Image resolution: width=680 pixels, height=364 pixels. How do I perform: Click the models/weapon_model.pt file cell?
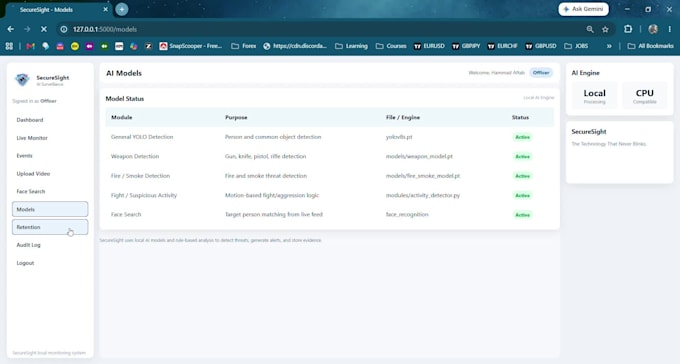419,156
